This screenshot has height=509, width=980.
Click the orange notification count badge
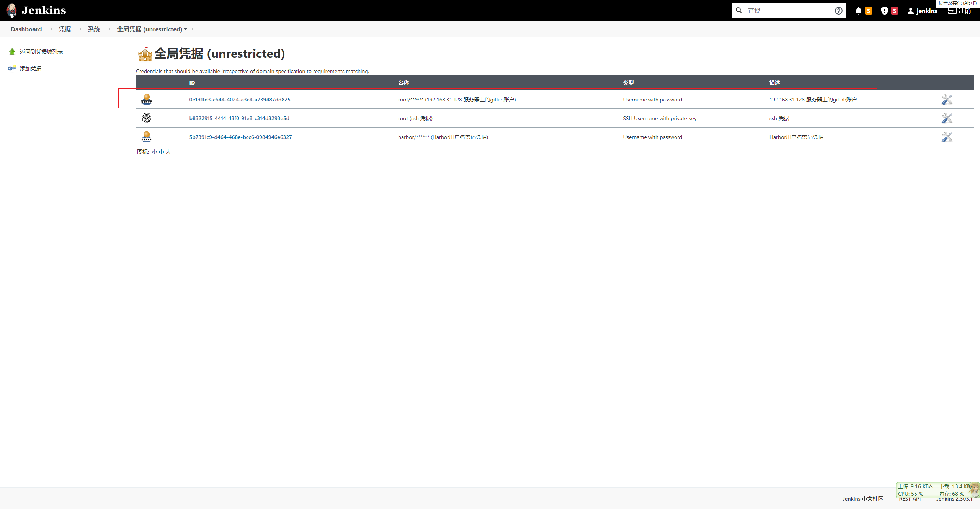tap(869, 11)
